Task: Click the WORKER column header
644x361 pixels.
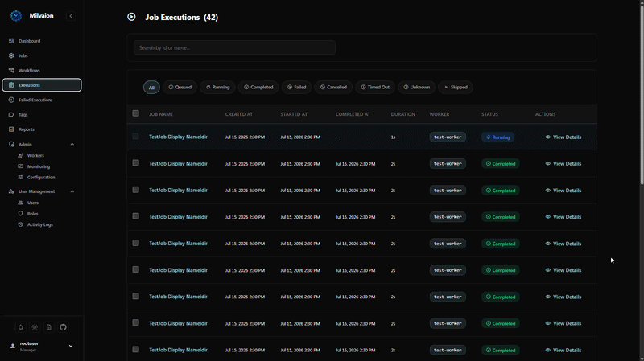Action: click(x=440, y=114)
